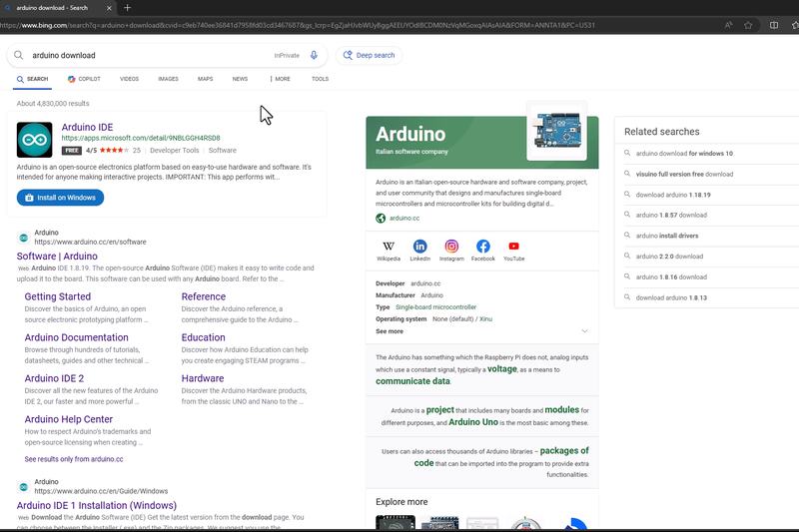Switch to the COPILOT tab
This screenshot has height=532, width=799.
point(84,79)
